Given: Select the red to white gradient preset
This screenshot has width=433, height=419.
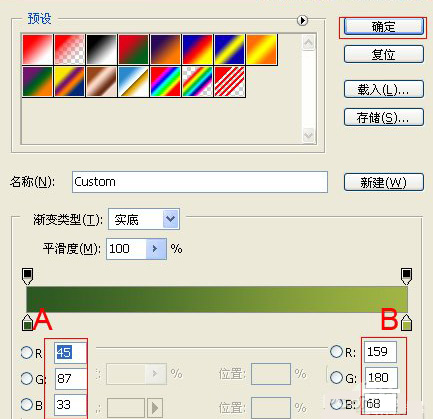Looking at the screenshot, I should pyautogui.click(x=38, y=49).
